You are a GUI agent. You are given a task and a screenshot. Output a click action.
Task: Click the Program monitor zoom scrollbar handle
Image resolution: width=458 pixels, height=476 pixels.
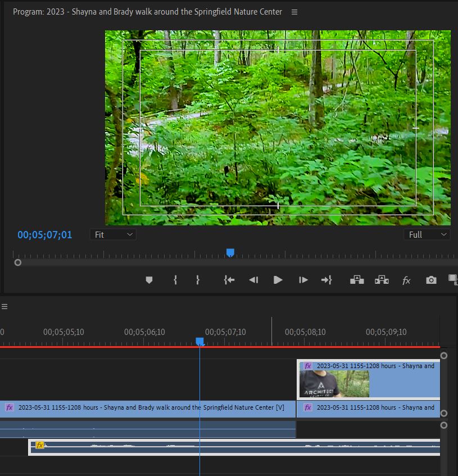point(18,262)
